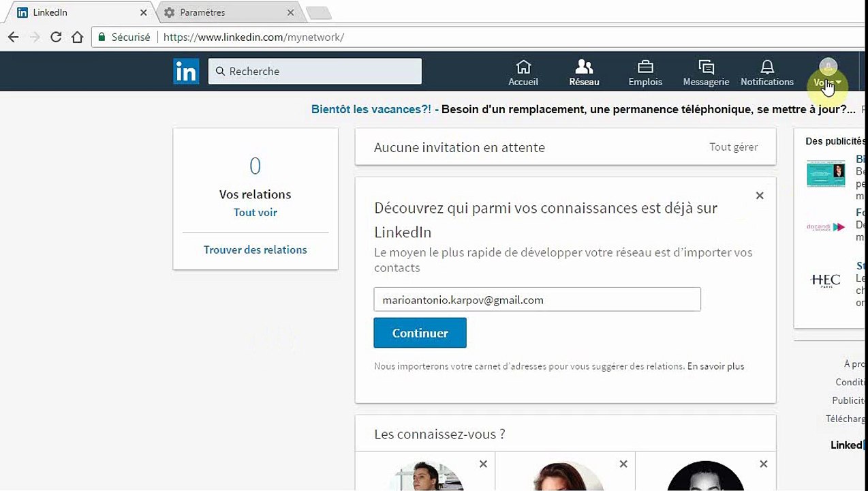Click the Aucune invitation en attente heading
The image size is (868, 491).
tap(459, 147)
